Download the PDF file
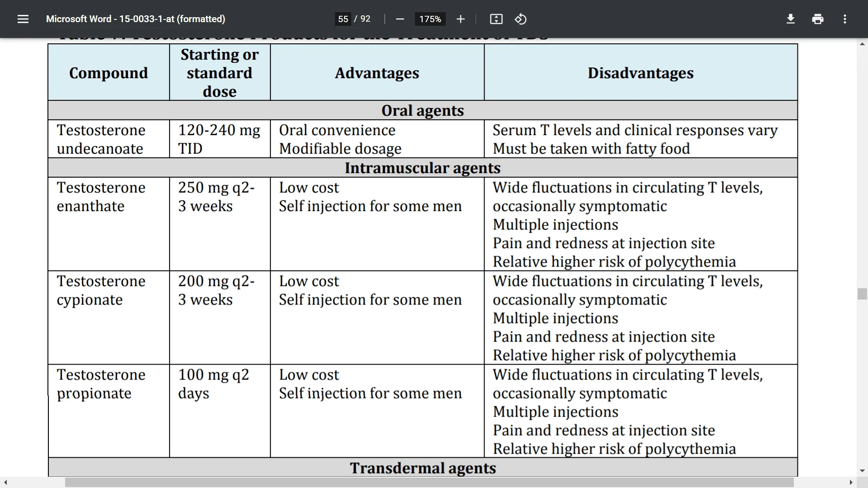Image resolution: width=868 pixels, height=488 pixels. [790, 19]
